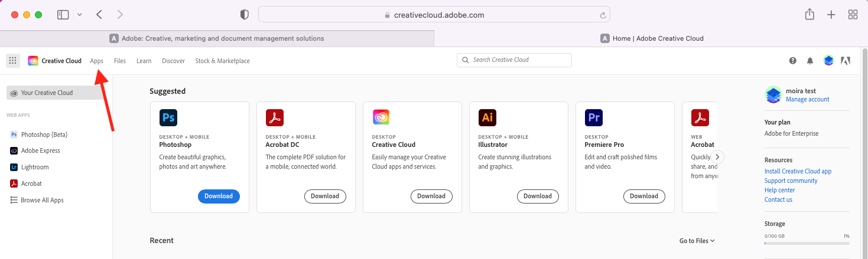Click the Premiere Pro card icon

(x=594, y=118)
